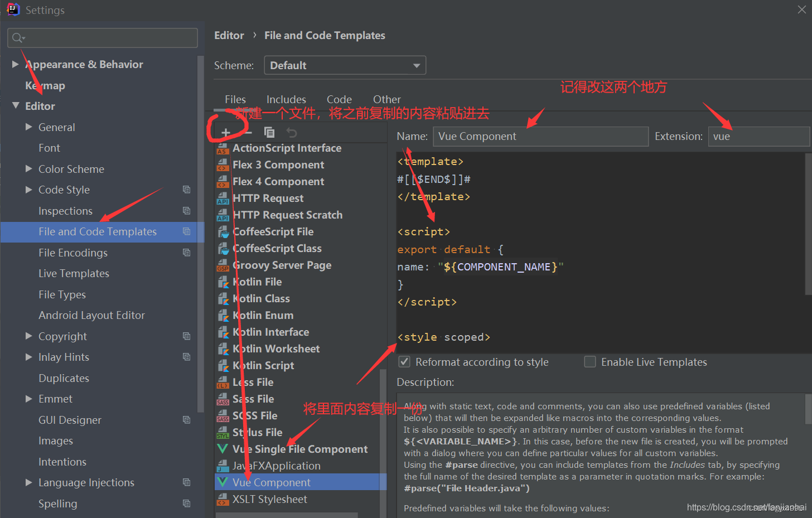Viewport: 812px width, 518px height.
Task: Click the search magnifier icon in Settings
Action: point(18,38)
